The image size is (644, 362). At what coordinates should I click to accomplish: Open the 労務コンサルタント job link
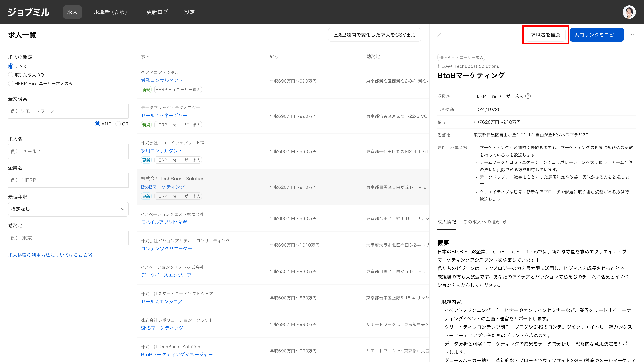pyautogui.click(x=162, y=80)
